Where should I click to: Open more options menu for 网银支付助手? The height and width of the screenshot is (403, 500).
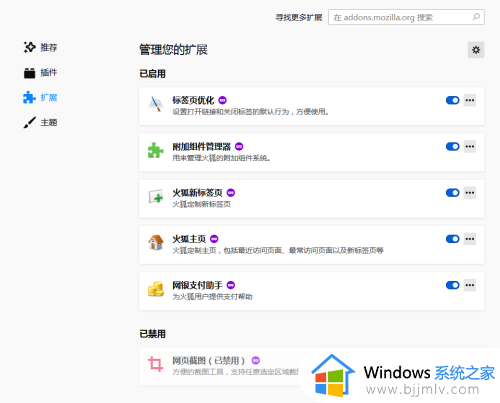click(x=470, y=285)
